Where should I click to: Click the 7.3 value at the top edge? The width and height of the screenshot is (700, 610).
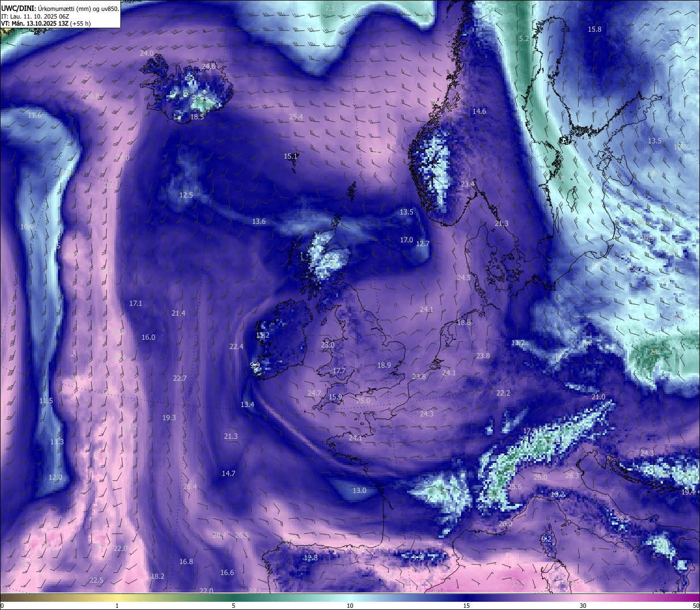[x=330, y=9]
